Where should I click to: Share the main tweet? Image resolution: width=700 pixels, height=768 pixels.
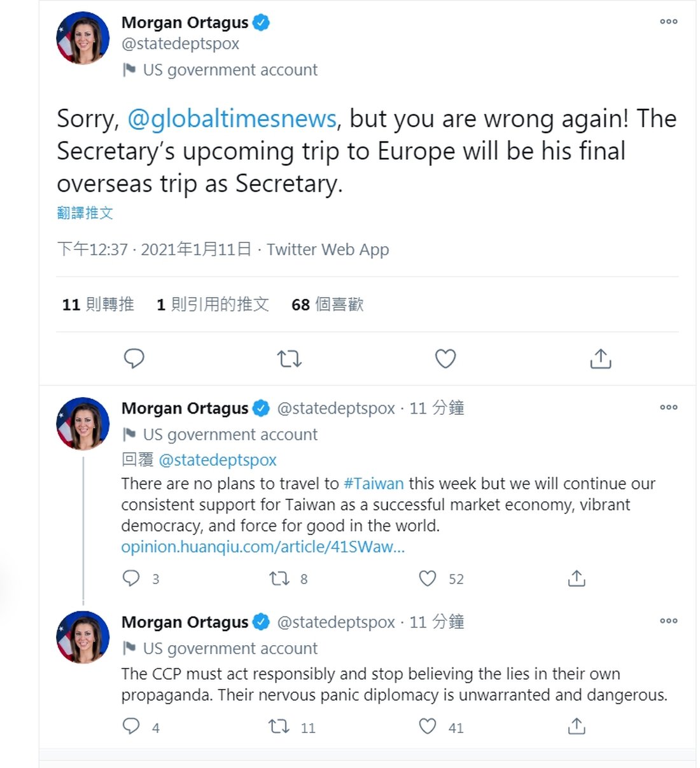pyautogui.click(x=600, y=359)
